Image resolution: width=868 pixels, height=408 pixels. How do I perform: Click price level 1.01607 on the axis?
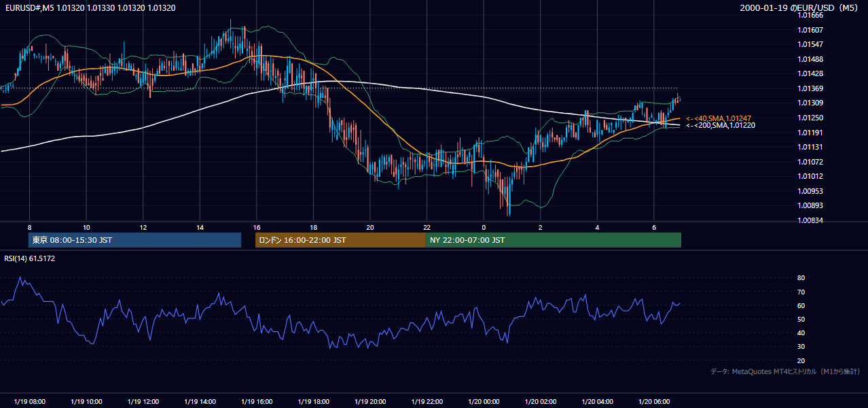click(810, 30)
